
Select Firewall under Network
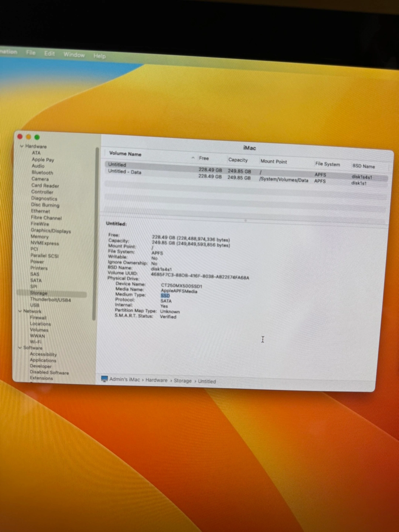pos(38,317)
